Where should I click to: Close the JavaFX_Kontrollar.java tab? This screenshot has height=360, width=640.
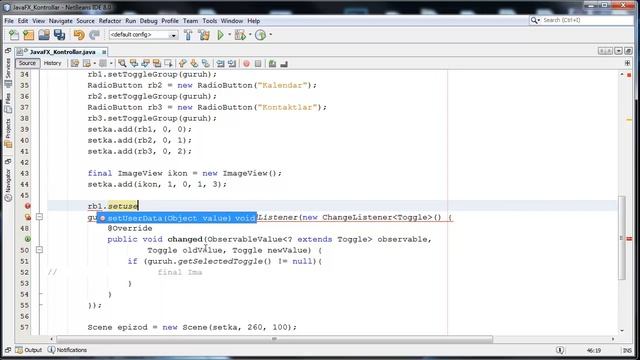tap(104, 52)
